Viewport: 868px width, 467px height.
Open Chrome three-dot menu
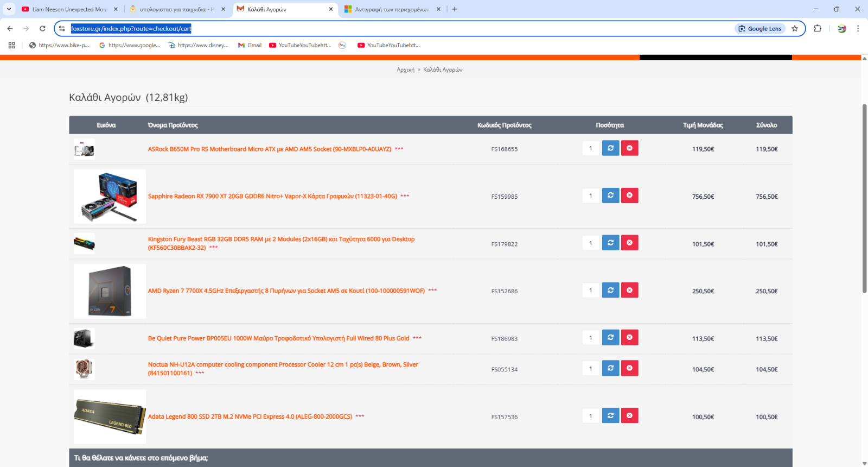coord(858,28)
